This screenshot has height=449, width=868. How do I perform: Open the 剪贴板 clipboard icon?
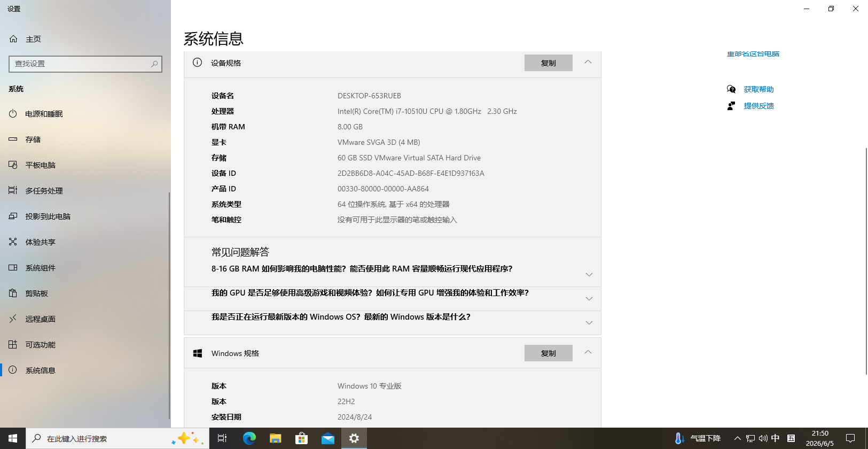[13, 293]
